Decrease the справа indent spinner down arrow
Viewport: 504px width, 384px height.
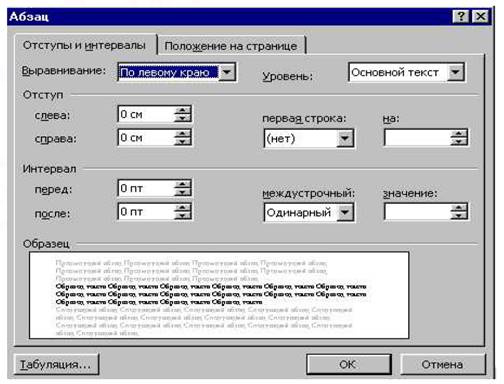pyautogui.click(x=182, y=141)
